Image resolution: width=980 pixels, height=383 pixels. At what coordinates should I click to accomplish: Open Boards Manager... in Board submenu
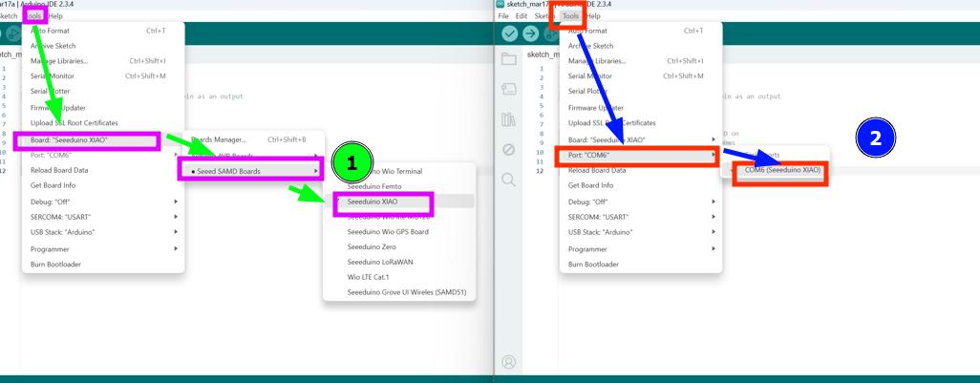[254, 140]
